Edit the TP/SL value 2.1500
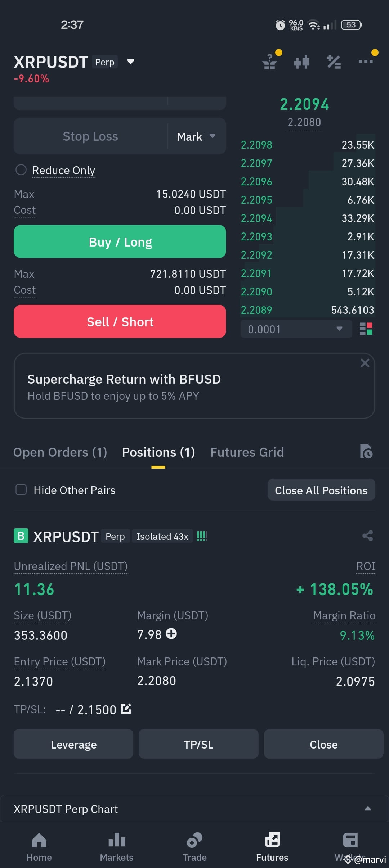The height and width of the screenshot is (868, 389). pyautogui.click(x=126, y=709)
